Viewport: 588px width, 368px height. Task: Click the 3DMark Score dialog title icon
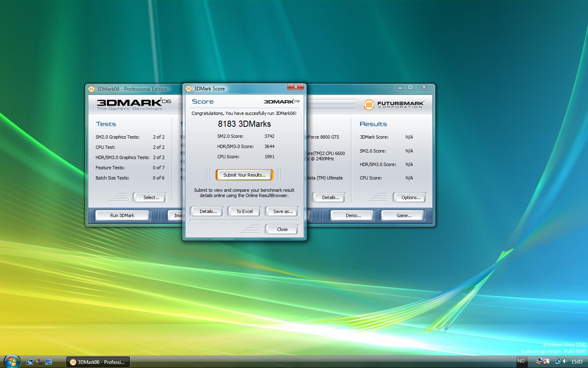pos(189,89)
